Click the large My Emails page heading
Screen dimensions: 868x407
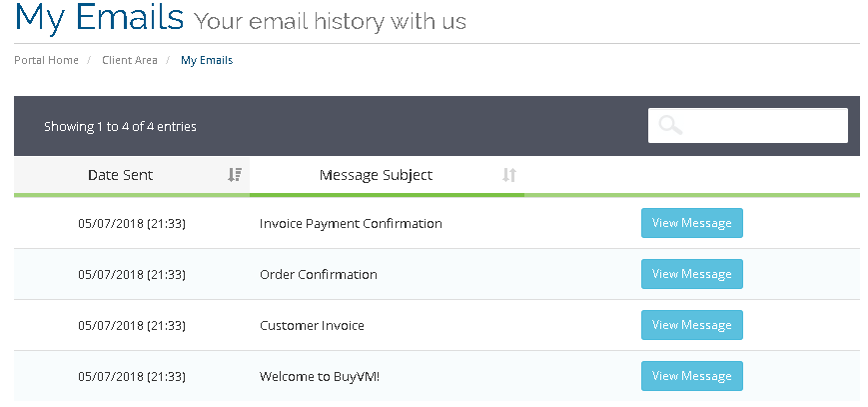[100, 18]
